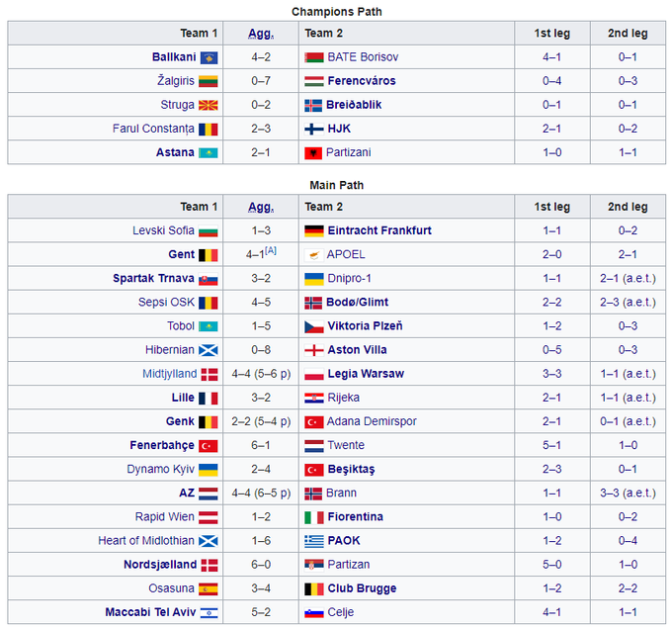Click the Iceland flag next to Breiðablik

[x=313, y=105]
